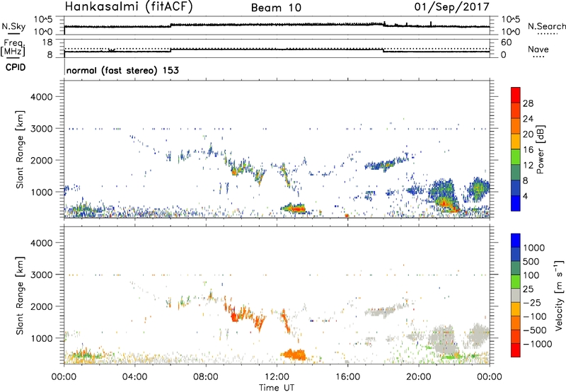
Task: Select the '500' value on Velocity colorbar
Action: pyautogui.click(x=531, y=261)
